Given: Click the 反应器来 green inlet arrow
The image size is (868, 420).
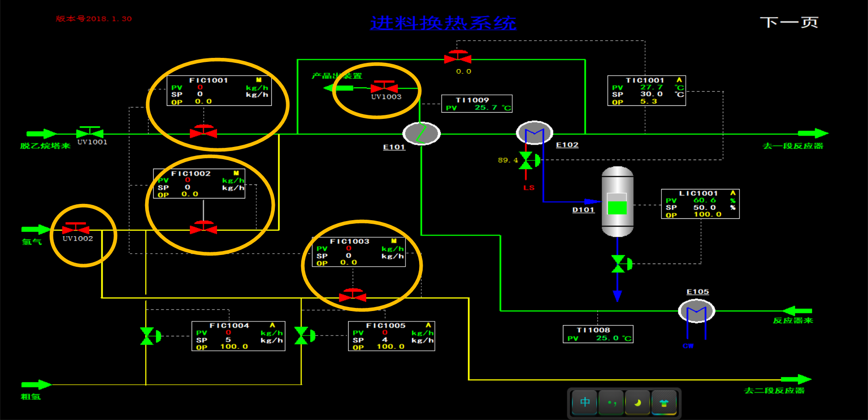Looking at the screenshot, I should 797,311.
